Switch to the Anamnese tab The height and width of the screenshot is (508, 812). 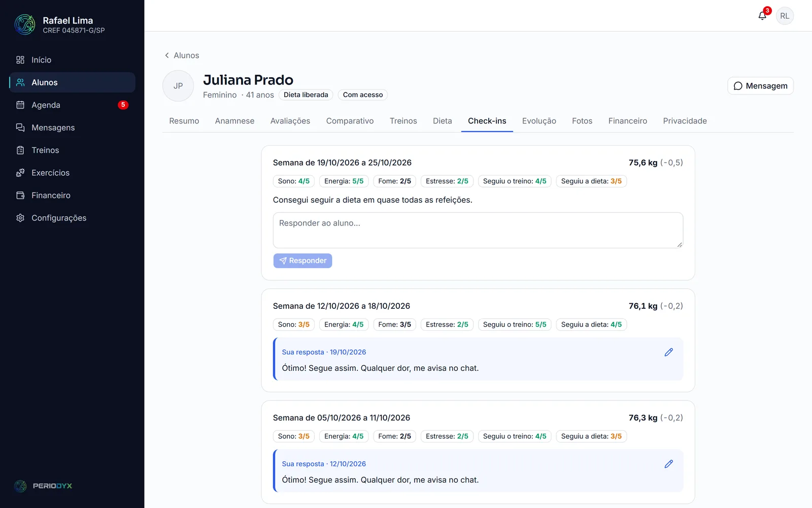tap(234, 121)
